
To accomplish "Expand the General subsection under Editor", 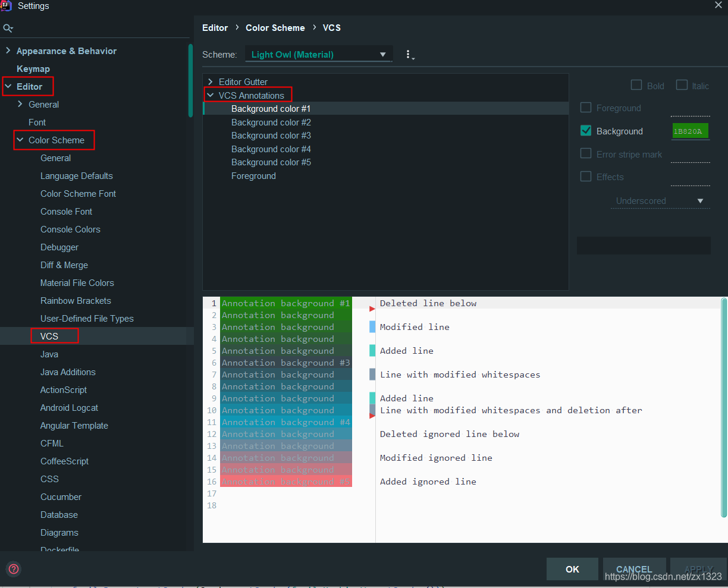I will (20, 104).
